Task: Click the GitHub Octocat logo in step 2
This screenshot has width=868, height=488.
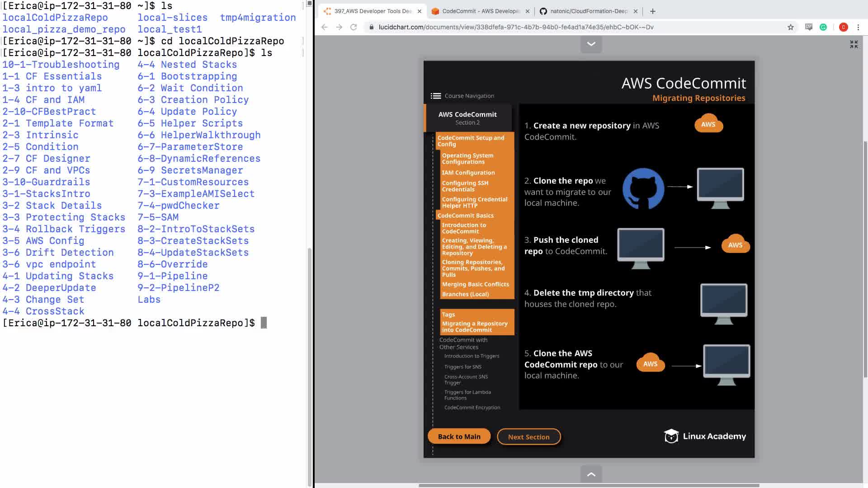Action: click(x=643, y=188)
